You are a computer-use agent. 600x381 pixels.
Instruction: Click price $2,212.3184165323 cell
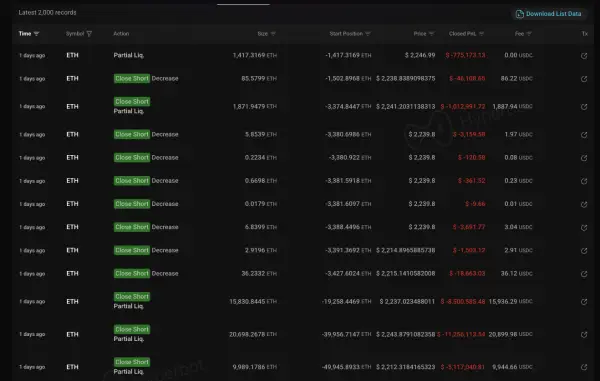(x=405, y=367)
